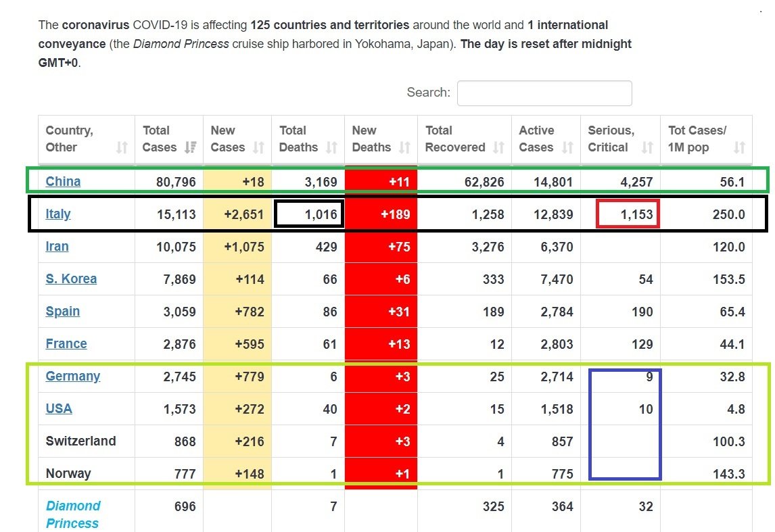The width and height of the screenshot is (775, 532).
Task: Sort by Tot Cases/1M pop arrows
Action: pyautogui.click(x=739, y=147)
